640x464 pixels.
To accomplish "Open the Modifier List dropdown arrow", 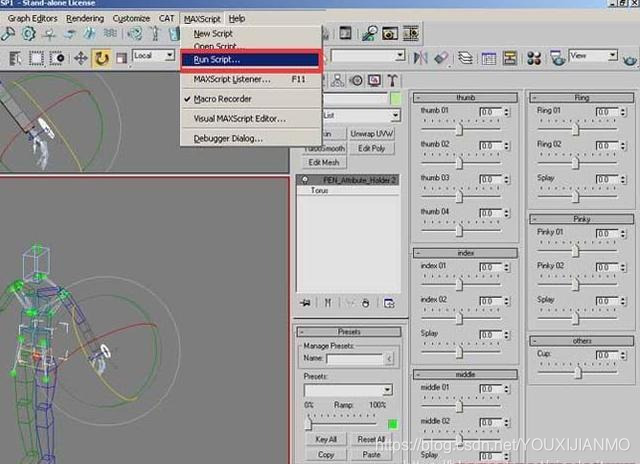I will pyautogui.click(x=395, y=115).
